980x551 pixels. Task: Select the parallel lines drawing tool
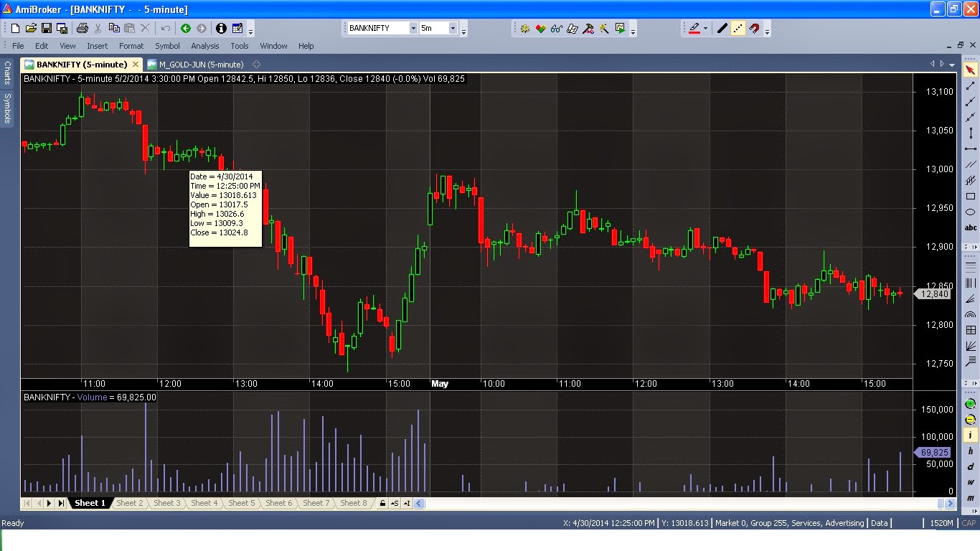[971, 164]
